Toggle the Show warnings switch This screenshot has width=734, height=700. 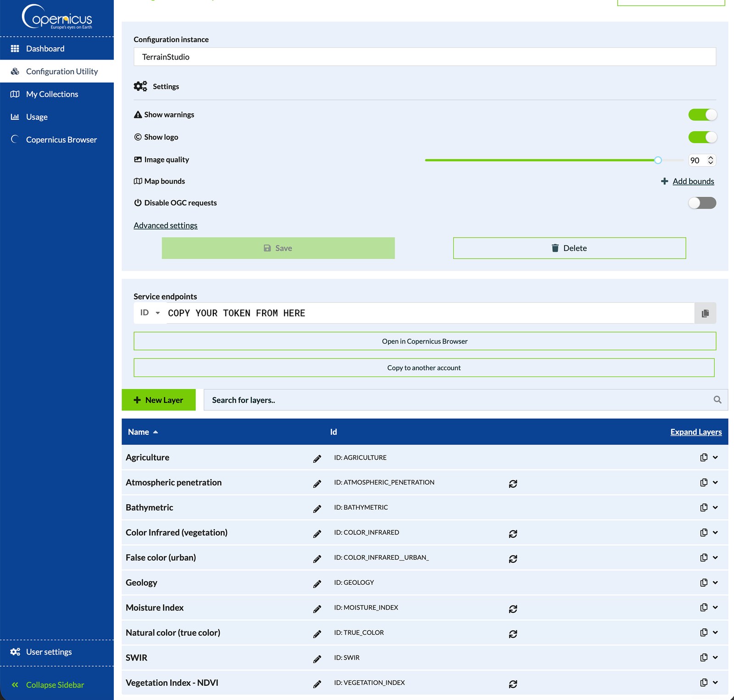tap(702, 115)
